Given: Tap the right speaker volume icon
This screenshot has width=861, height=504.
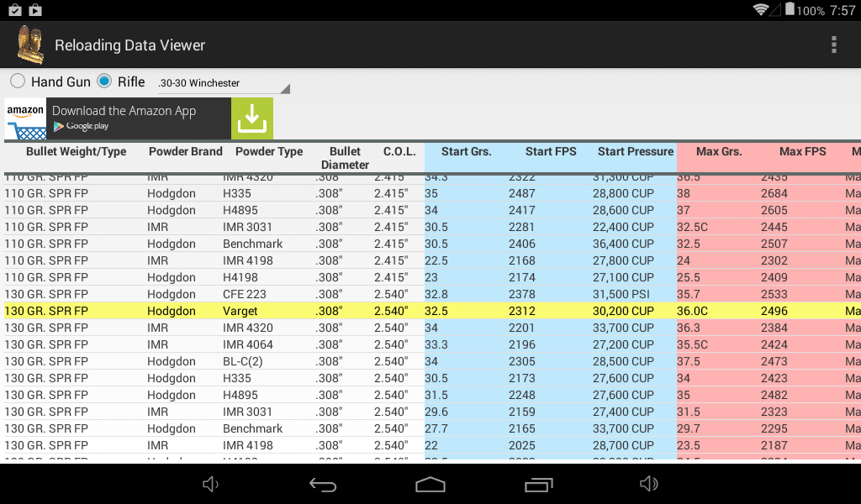Looking at the screenshot, I should click(648, 484).
